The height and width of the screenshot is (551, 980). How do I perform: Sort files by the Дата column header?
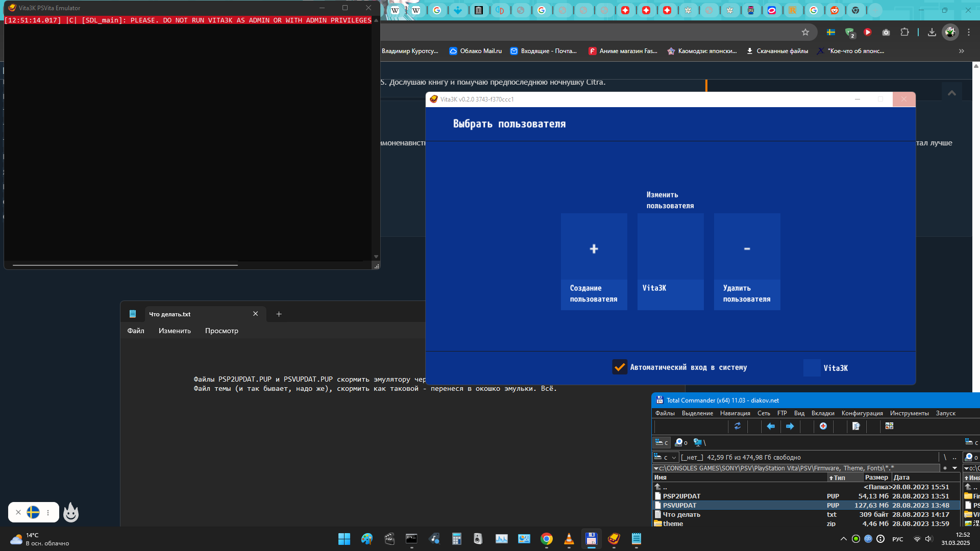coord(925,478)
